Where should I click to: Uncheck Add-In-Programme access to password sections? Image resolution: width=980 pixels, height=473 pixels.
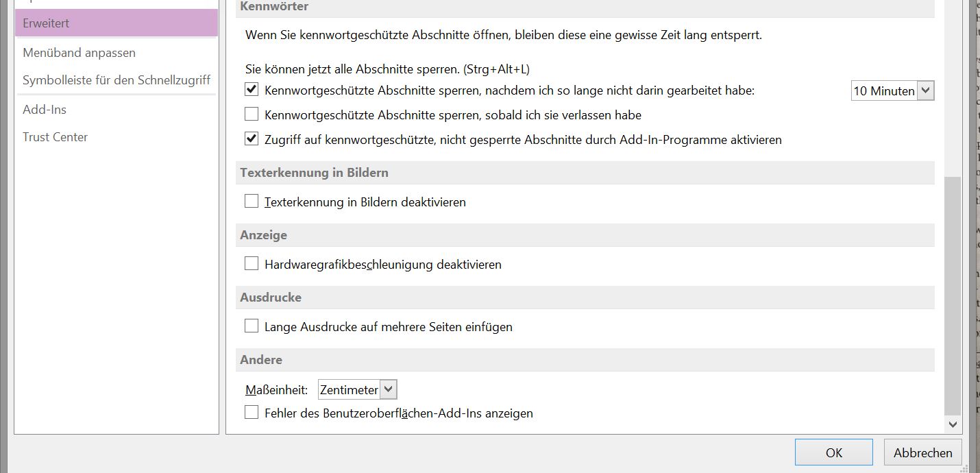click(x=252, y=139)
